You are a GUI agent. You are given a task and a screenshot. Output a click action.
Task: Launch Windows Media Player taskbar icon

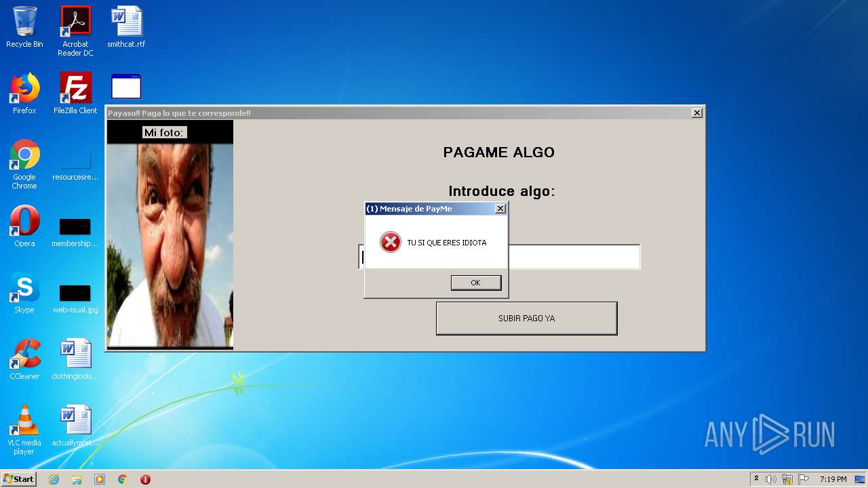[x=100, y=479]
